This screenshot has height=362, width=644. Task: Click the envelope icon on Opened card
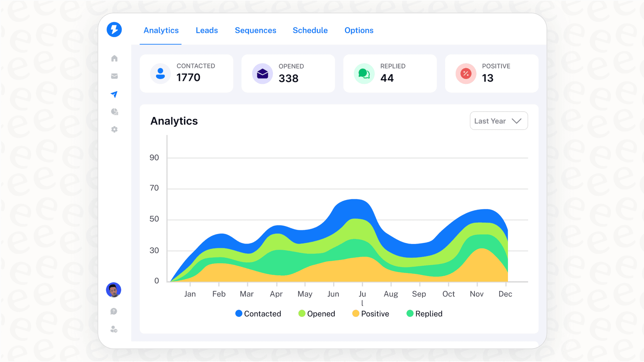262,74
